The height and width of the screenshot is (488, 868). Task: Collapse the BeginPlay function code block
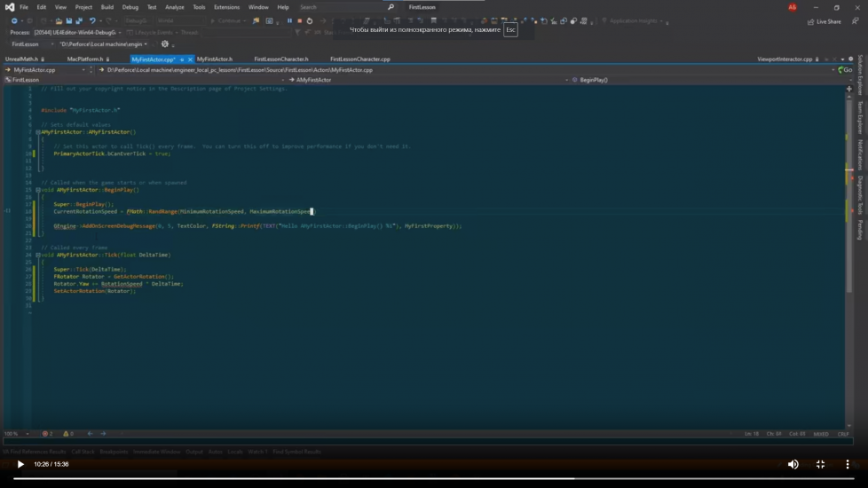37,190
